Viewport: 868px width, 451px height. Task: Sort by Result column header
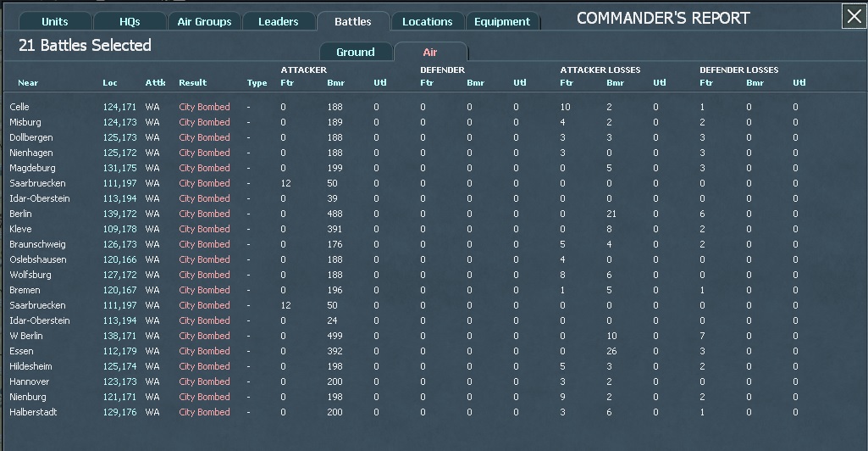[192, 83]
